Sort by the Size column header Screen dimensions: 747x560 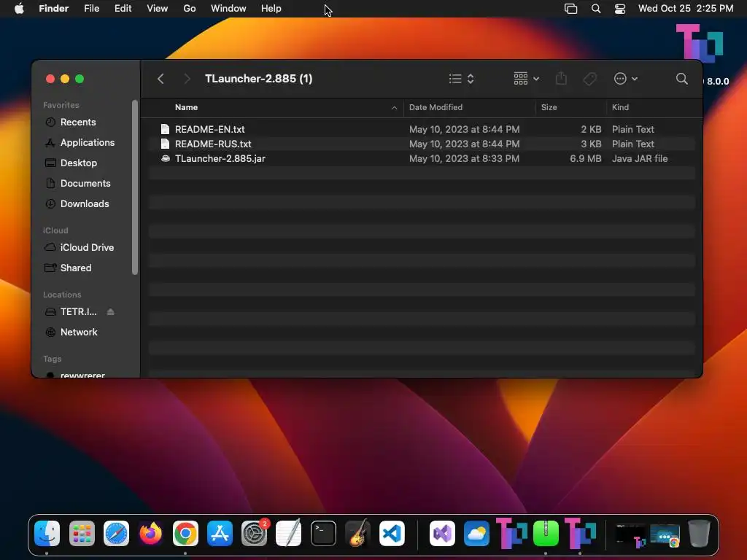[549, 107]
